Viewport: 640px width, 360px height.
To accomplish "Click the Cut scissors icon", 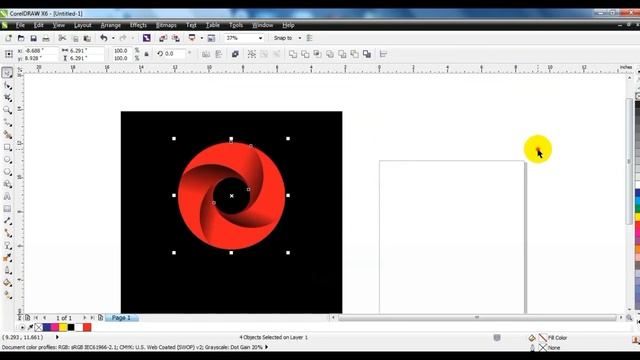I will pyautogui.click(x=62, y=38).
